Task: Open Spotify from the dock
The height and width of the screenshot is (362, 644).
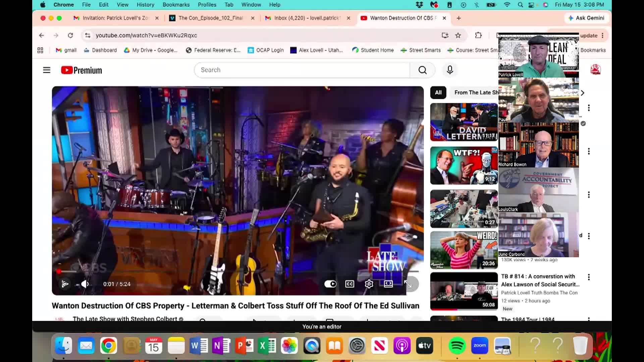Action: [457, 346]
